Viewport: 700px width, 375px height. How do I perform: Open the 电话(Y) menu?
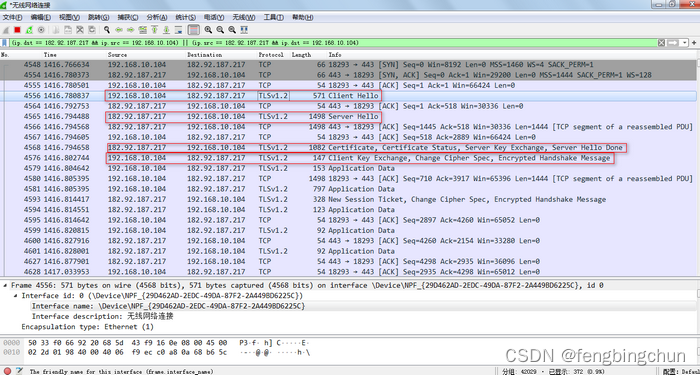[214, 17]
